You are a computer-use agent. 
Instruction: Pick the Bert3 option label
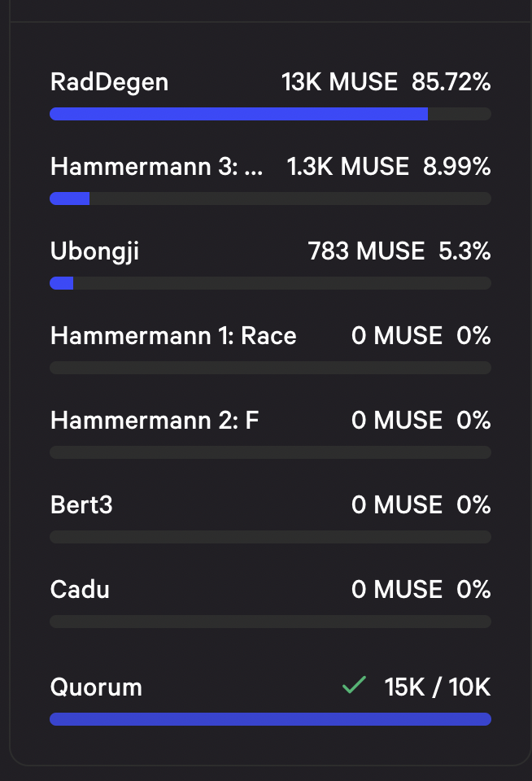click(81, 504)
